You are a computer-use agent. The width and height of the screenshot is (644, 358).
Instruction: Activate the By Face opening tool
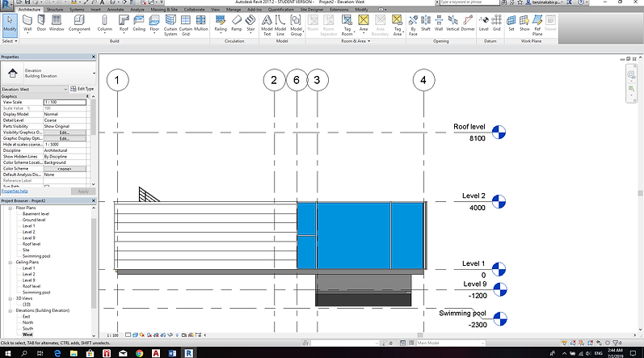point(413,25)
